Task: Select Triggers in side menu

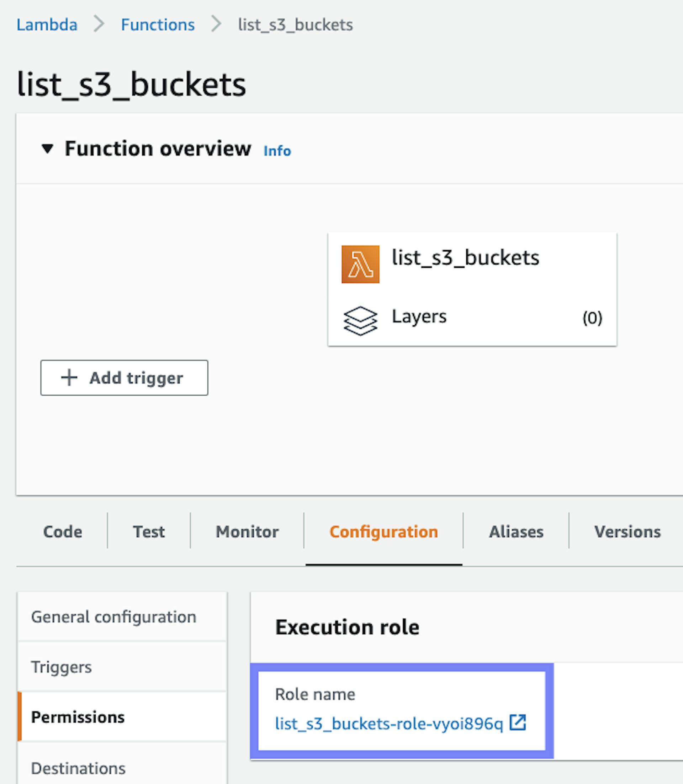Action: coord(122,667)
